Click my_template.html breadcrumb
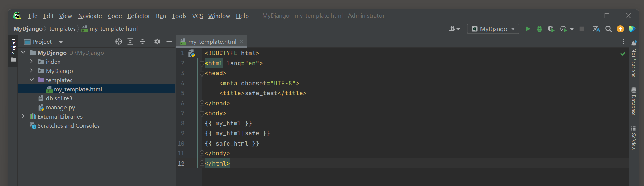The image size is (644, 186). tap(110, 29)
